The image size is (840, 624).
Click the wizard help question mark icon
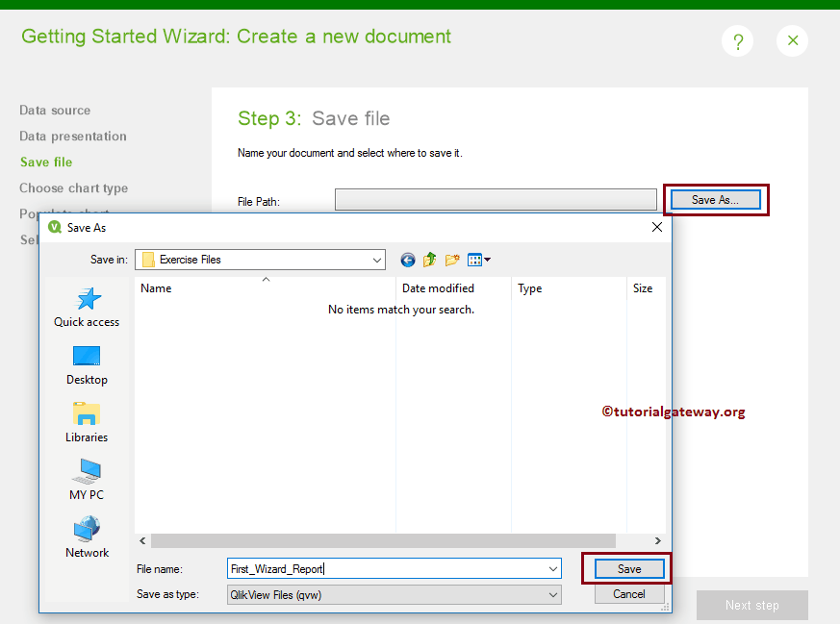pyautogui.click(x=737, y=41)
